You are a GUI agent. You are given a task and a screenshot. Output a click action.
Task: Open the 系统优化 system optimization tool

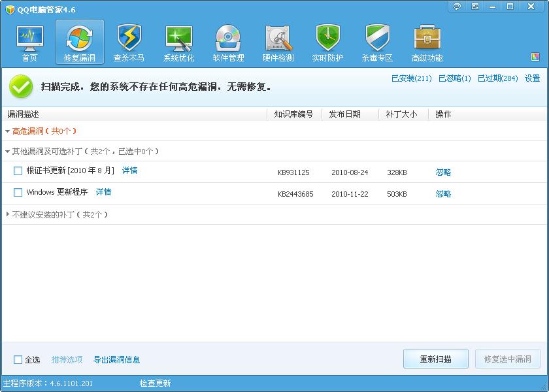click(x=179, y=41)
